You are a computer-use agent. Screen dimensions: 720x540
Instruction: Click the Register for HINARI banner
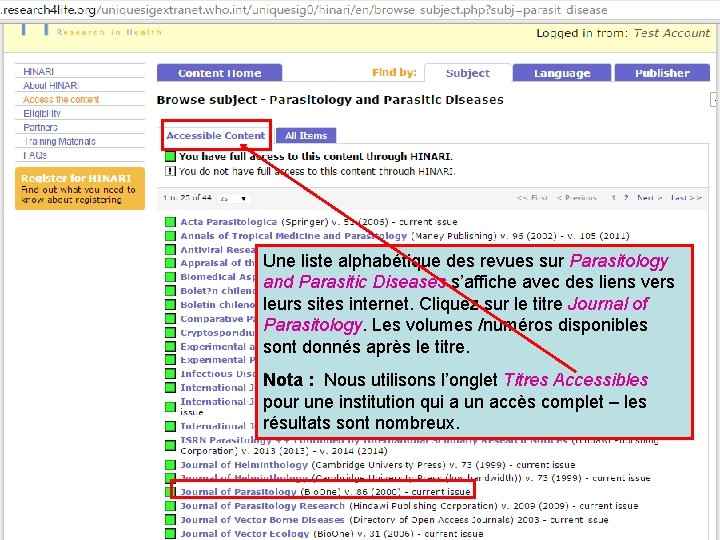[80, 188]
